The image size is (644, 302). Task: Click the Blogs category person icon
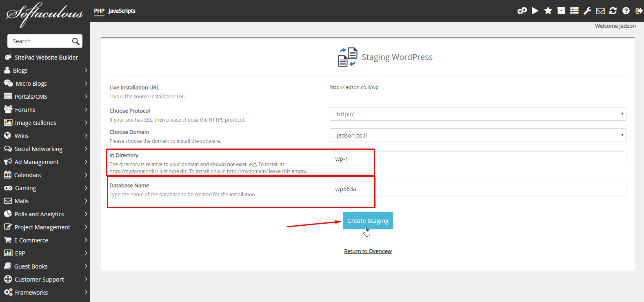[x=7, y=70]
